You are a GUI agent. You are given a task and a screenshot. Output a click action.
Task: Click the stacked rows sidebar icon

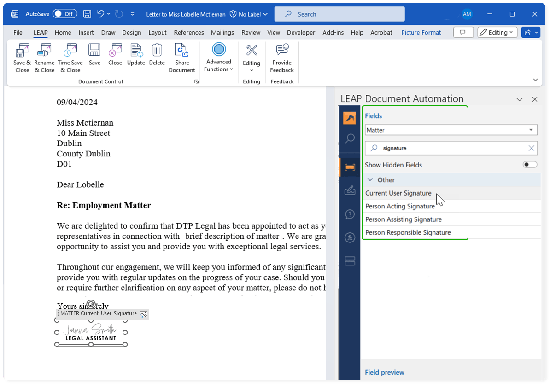tap(350, 261)
